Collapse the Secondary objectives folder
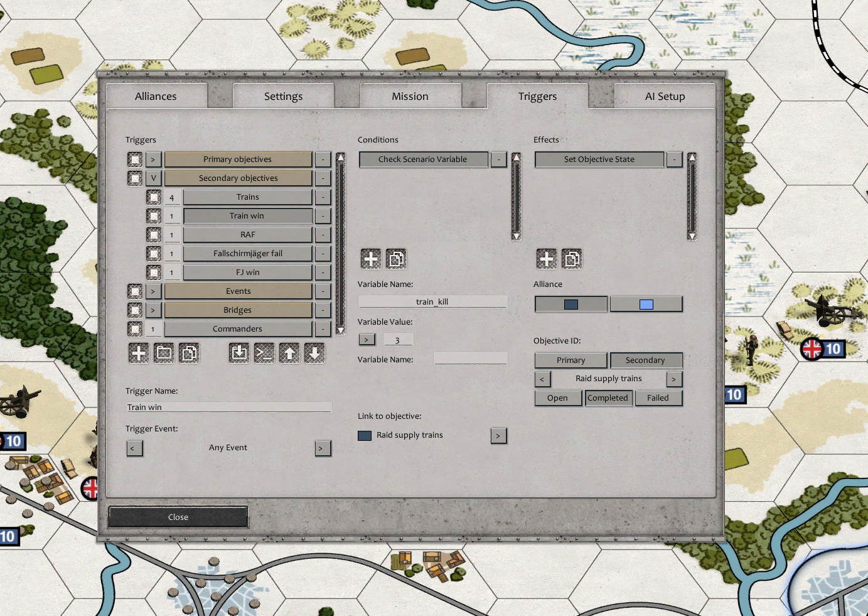868x616 pixels. pyautogui.click(x=153, y=178)
